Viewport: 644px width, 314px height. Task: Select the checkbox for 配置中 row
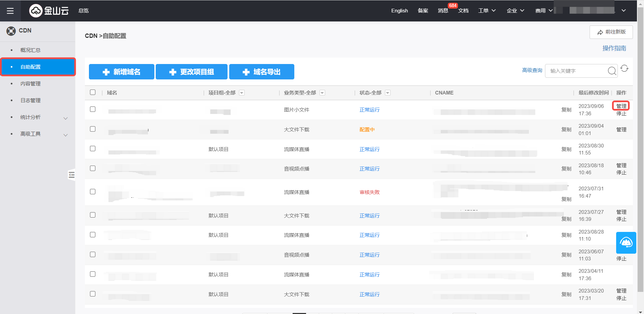[93, 129]
